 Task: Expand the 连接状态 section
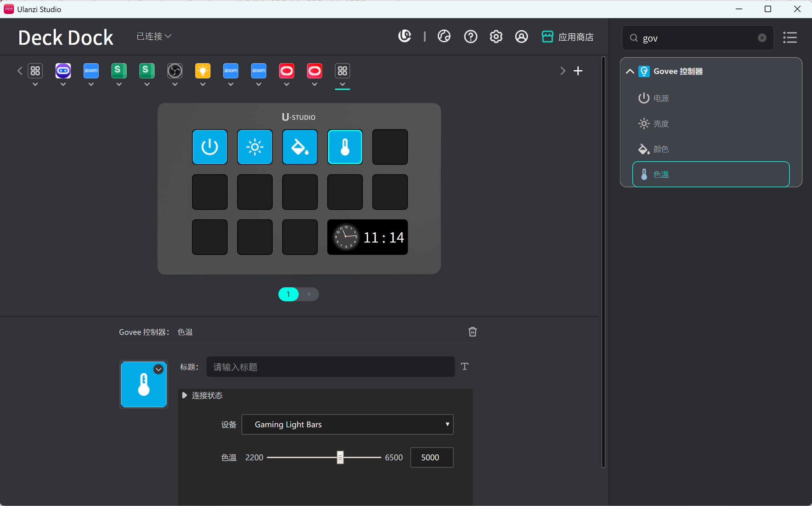click(184, 395)
